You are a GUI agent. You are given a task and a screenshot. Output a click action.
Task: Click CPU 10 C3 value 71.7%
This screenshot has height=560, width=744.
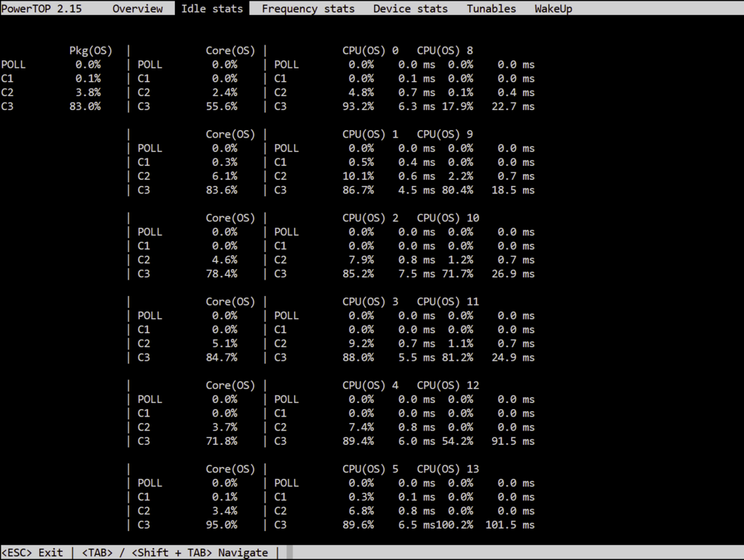458,274
